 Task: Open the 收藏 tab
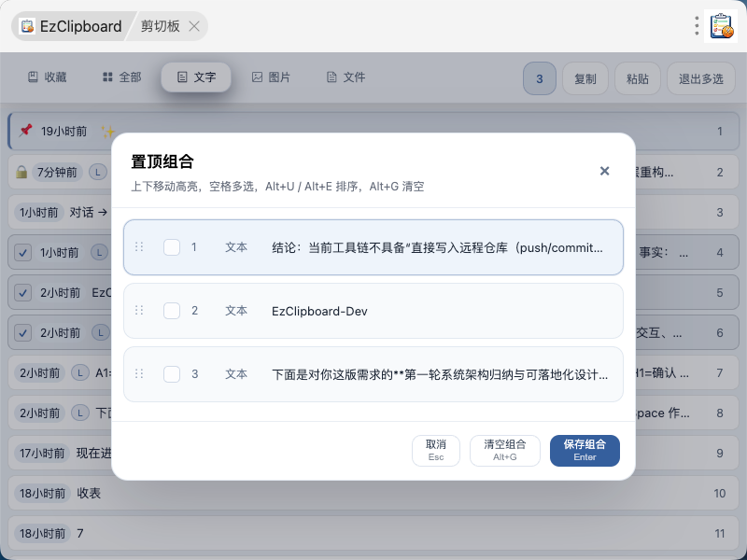click(x=48, y=77)
